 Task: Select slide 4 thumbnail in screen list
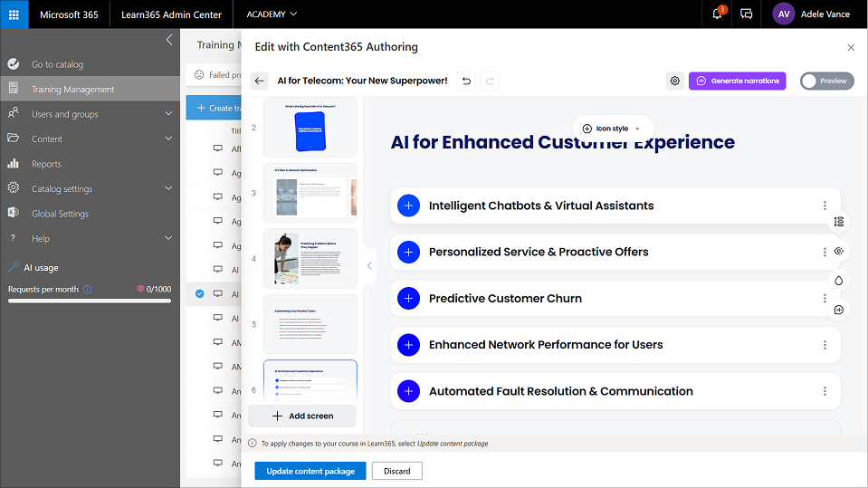point(310,257)
